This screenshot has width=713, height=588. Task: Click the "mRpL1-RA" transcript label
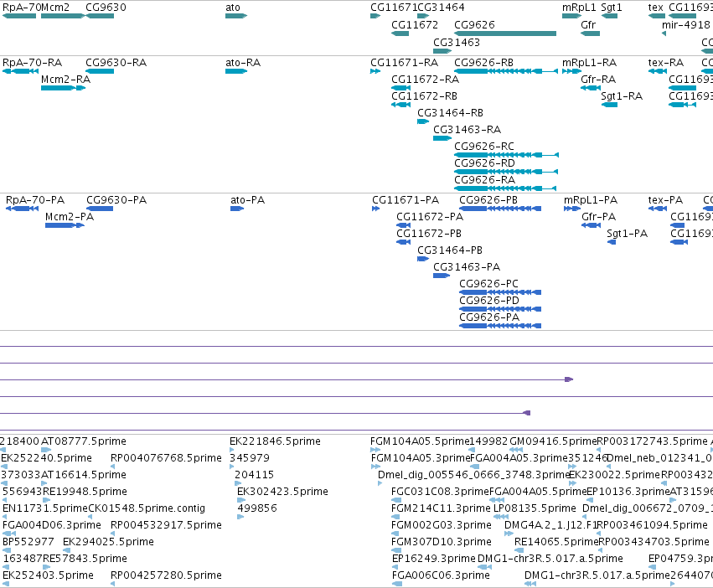(x=589, y=62)
